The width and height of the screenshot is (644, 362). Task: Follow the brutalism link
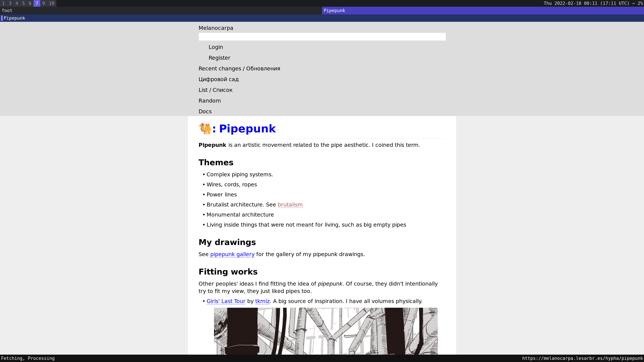tap(290, 205)
